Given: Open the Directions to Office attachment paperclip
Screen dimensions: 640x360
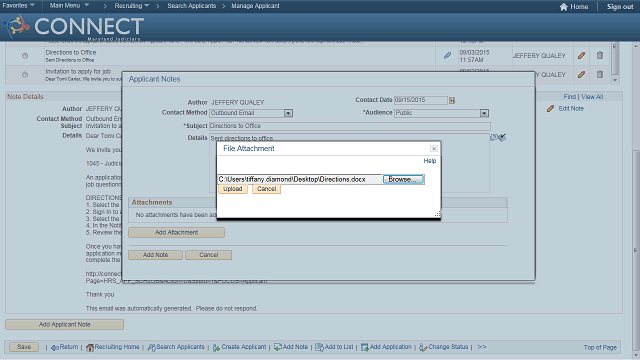Looking at the screenshot, I should [447, 56].
